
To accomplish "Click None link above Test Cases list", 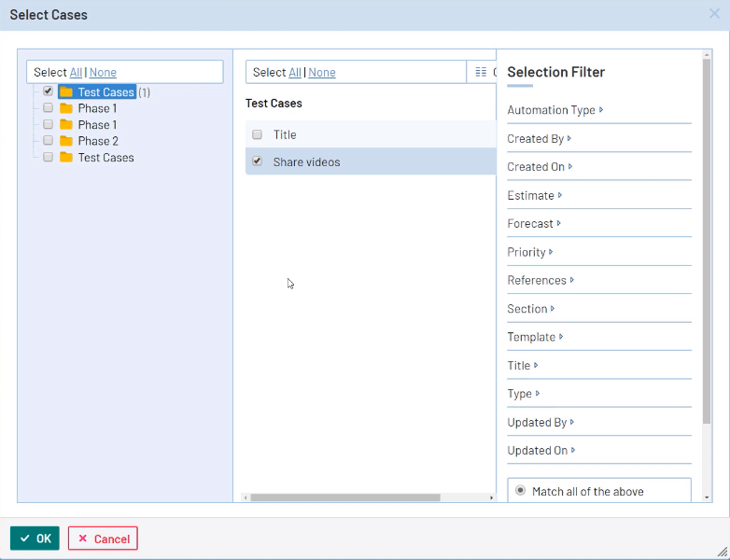I will (x=322, y=72).
